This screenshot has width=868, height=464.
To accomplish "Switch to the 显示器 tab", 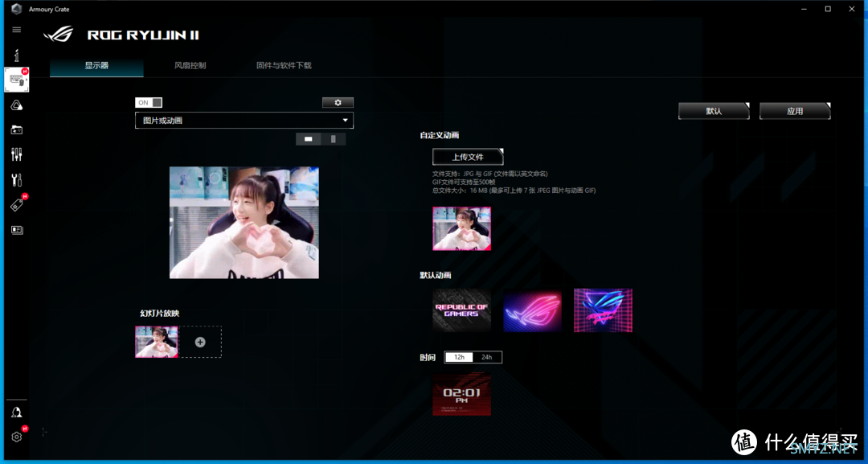I will coord(96,65).
